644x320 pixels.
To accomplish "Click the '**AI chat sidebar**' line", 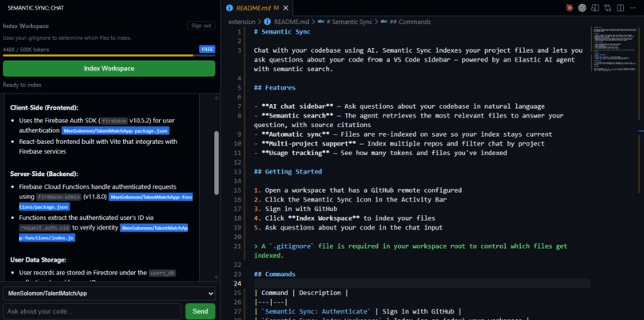I will pos(400,106).
